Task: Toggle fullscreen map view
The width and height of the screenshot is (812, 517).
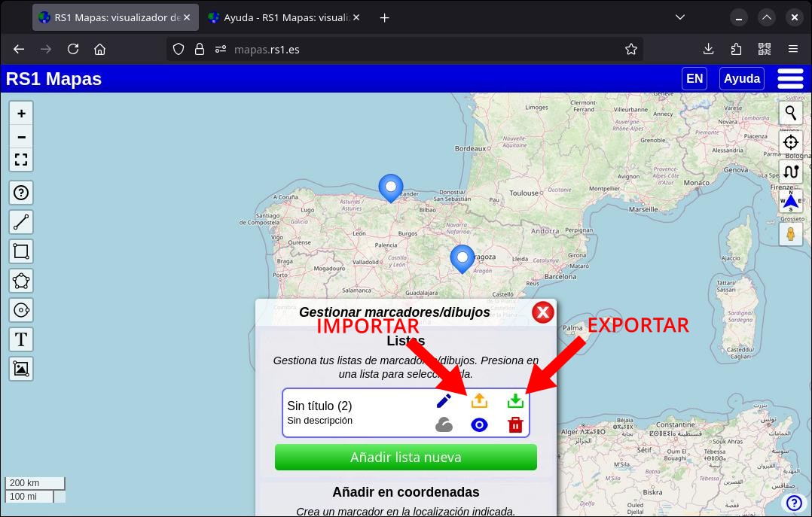Action: point(21,160)
